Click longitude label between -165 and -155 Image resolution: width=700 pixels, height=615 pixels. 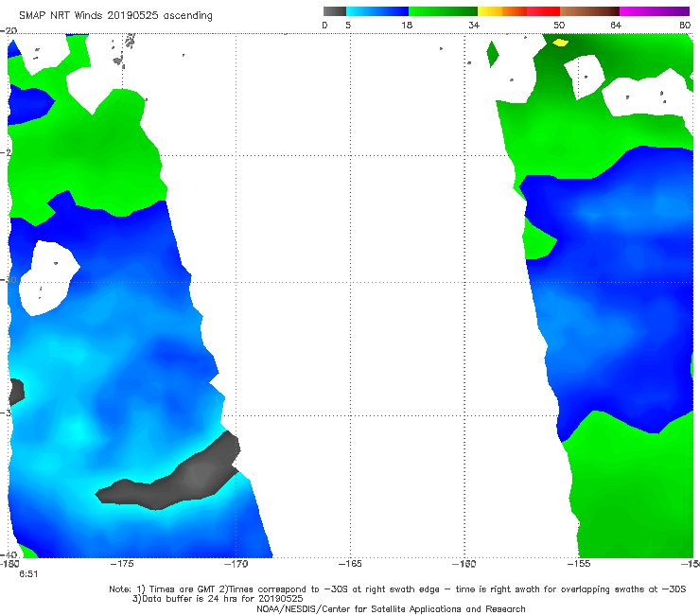pyautogui.click(x=464, y=564)
